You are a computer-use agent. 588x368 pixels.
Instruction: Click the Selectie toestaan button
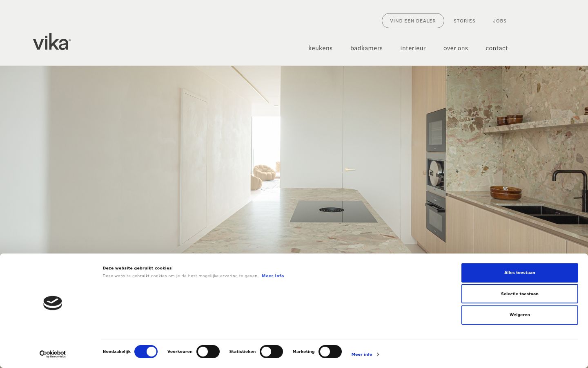tap(520, 294)
